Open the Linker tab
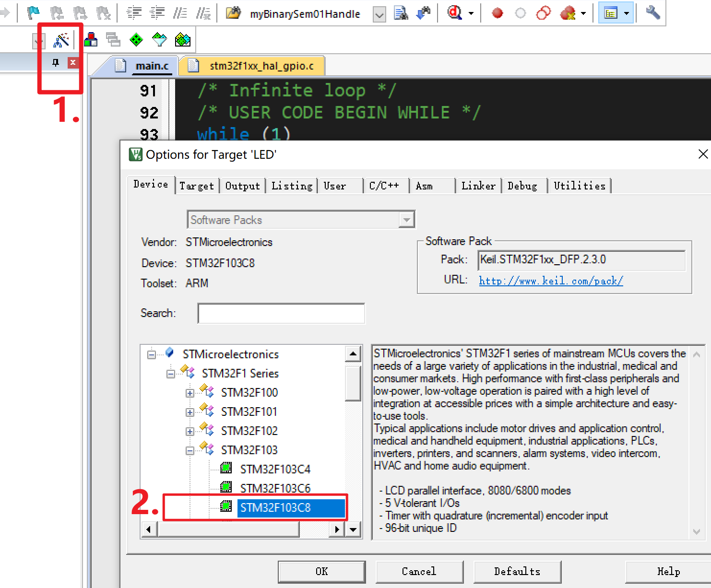 478,186
